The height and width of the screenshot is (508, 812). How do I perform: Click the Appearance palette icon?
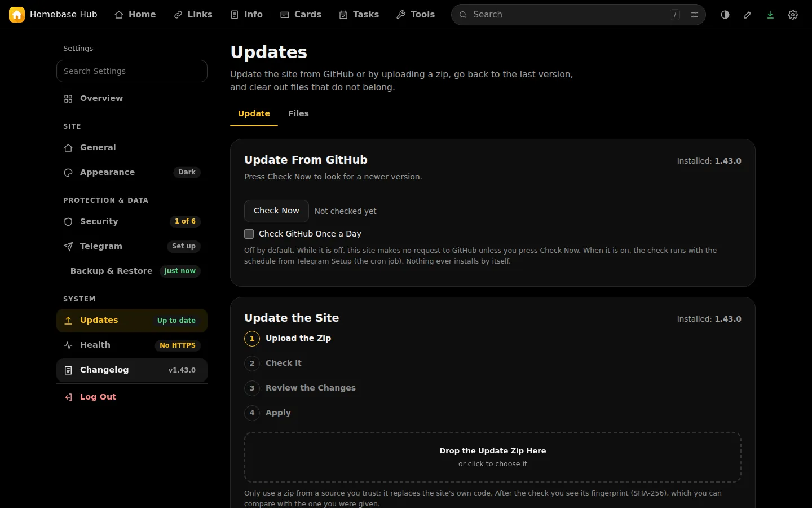coord(68,173)
